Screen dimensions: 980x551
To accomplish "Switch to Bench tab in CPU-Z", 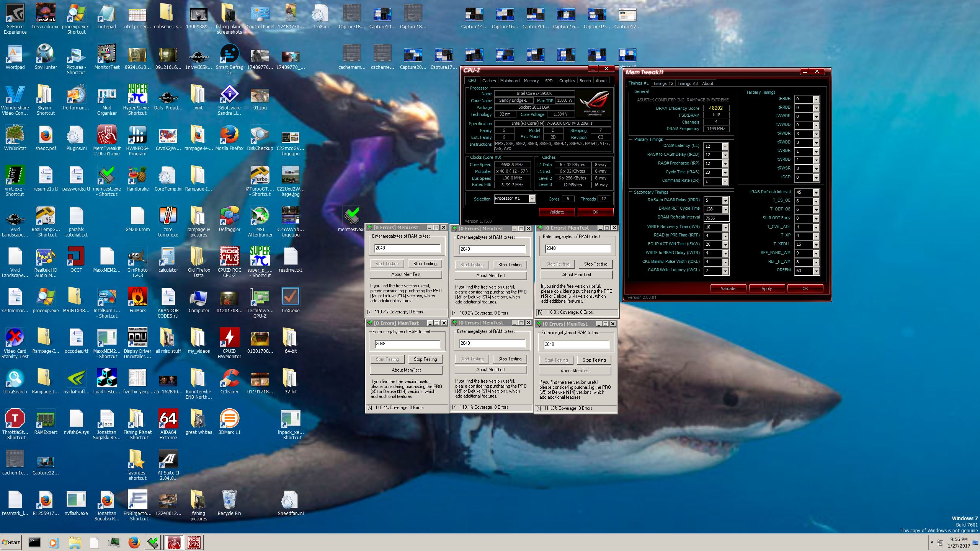I will (585, 81).
